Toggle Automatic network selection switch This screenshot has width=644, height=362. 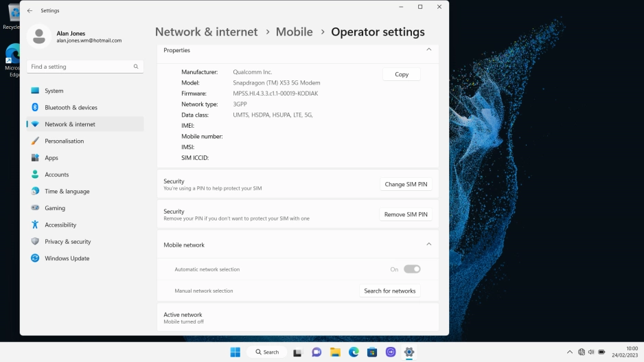click(412, 269)
